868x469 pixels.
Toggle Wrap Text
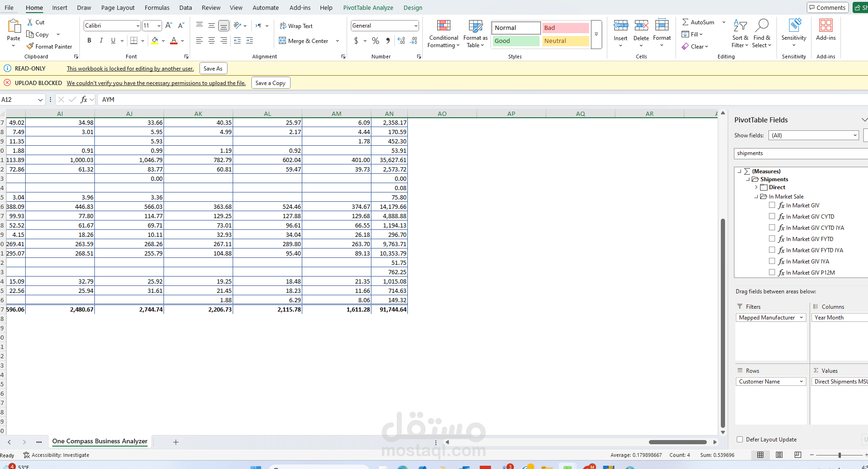click(x=296, y=26)
